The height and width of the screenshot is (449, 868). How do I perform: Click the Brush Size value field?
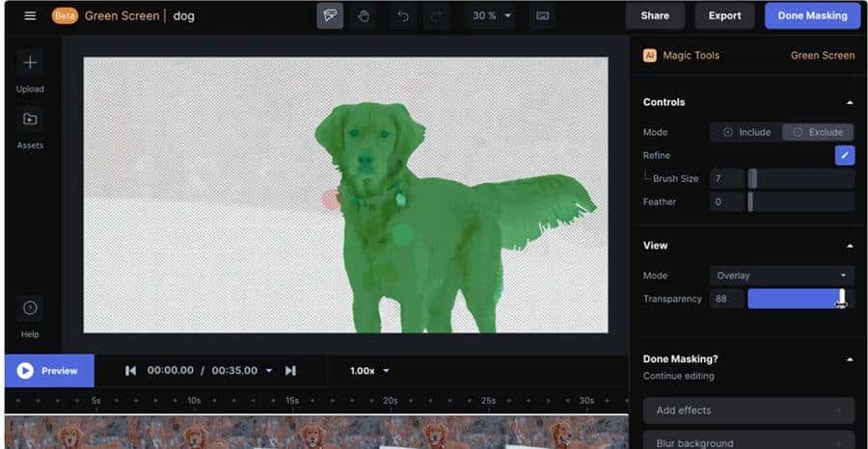coord(726,178)
